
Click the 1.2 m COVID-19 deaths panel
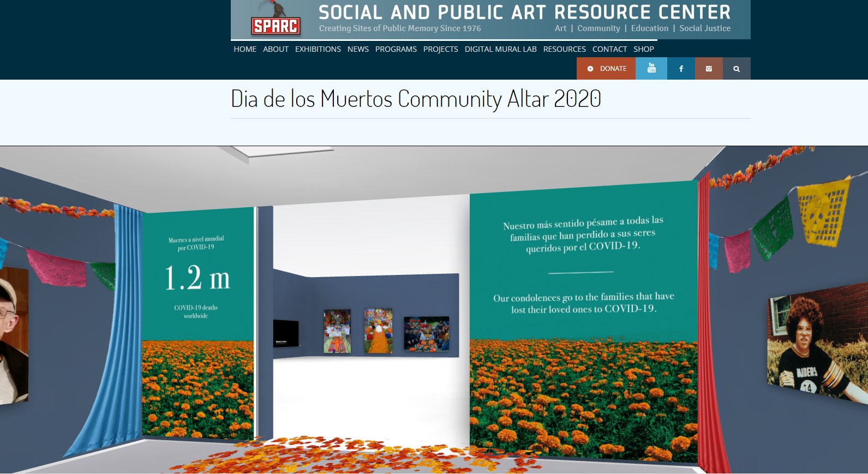(x=197, y=278)
